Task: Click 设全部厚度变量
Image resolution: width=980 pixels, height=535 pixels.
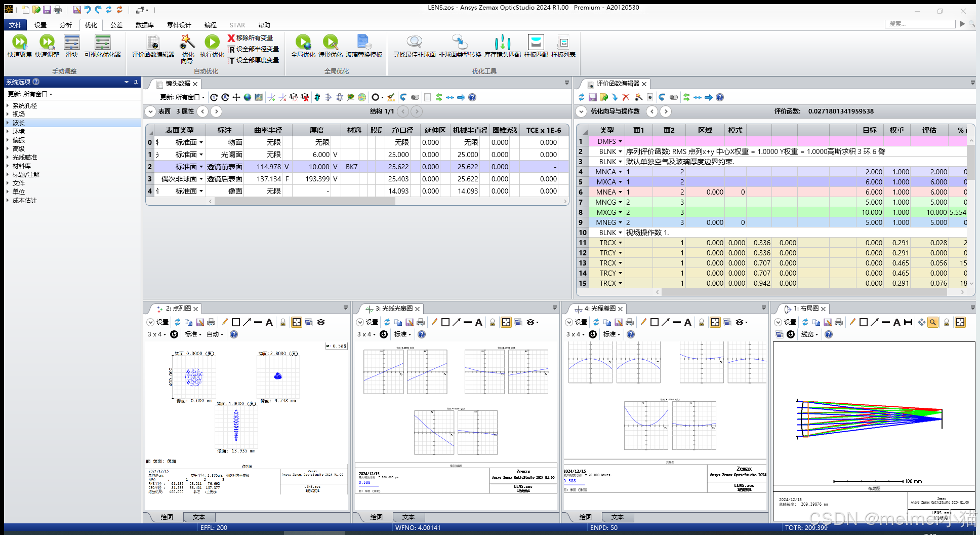Action: click(254, 60)
